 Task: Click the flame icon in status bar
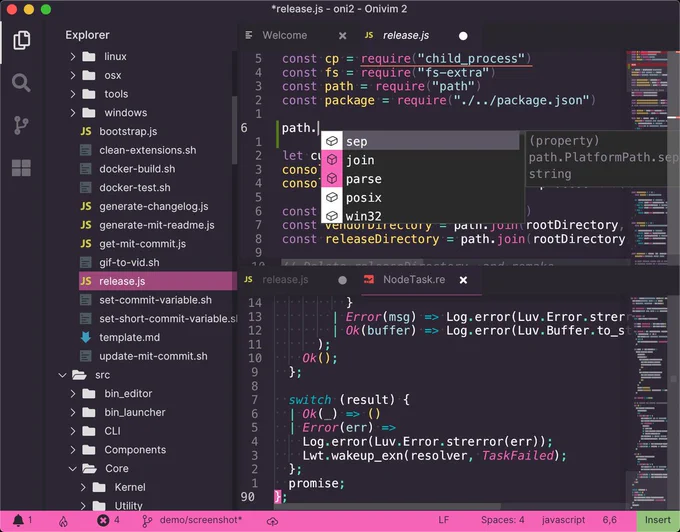coord(63,521)
